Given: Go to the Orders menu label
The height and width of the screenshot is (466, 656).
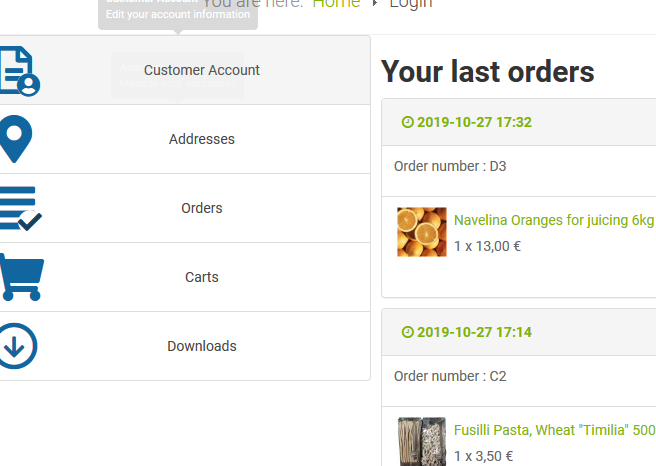Looking at the screenshot, I should (x=202, y=208).
